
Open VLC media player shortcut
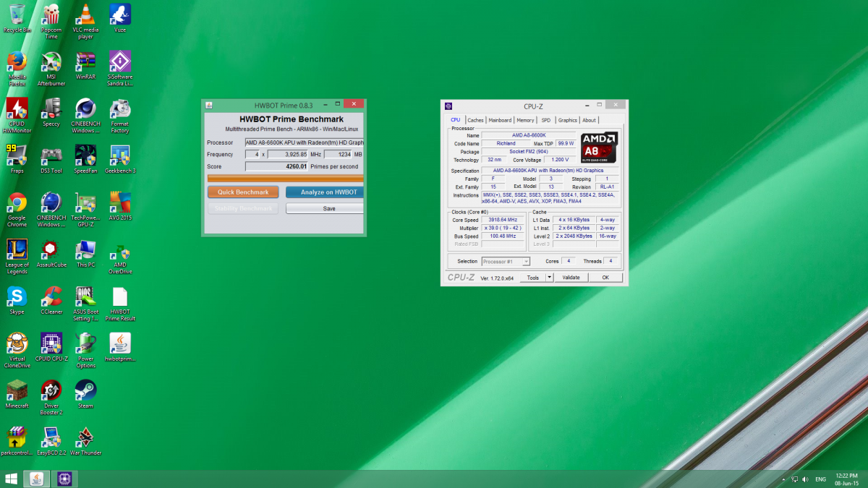85,20
